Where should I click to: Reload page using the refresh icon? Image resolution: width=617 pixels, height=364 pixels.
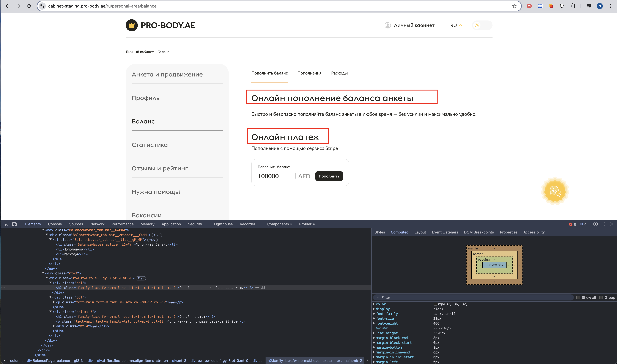pyautogui.click(x=29, y=6)
